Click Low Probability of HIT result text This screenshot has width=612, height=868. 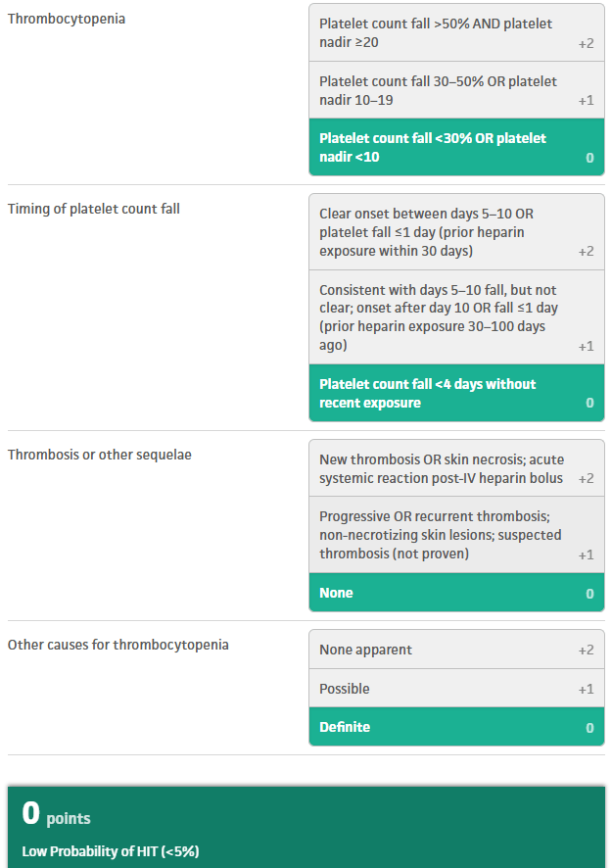click(111, 850)
